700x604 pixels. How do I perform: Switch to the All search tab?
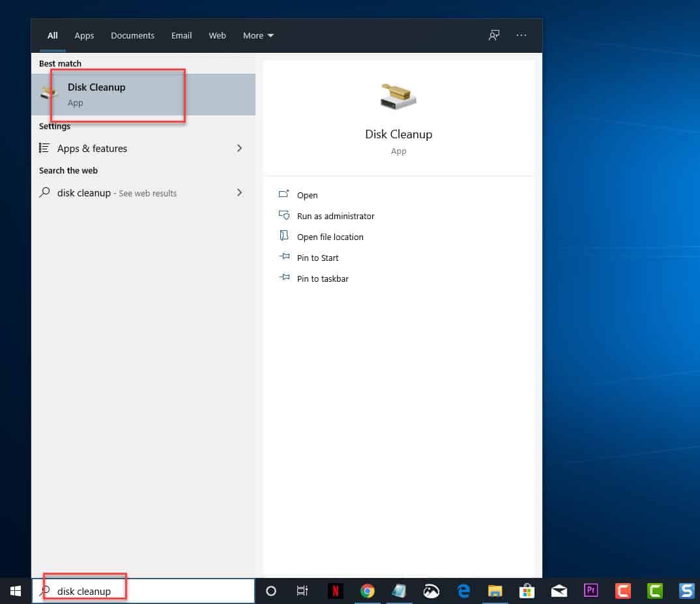(53, 36)
